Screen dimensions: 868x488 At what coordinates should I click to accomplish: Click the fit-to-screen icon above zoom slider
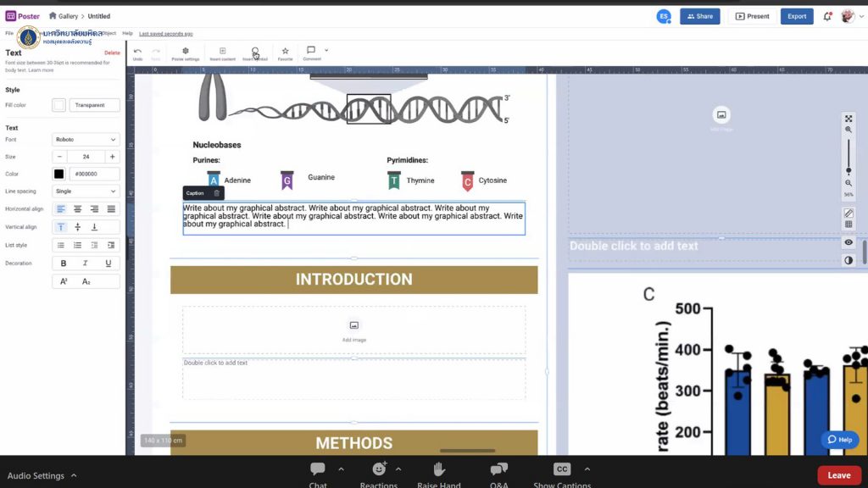coord(849,119)
